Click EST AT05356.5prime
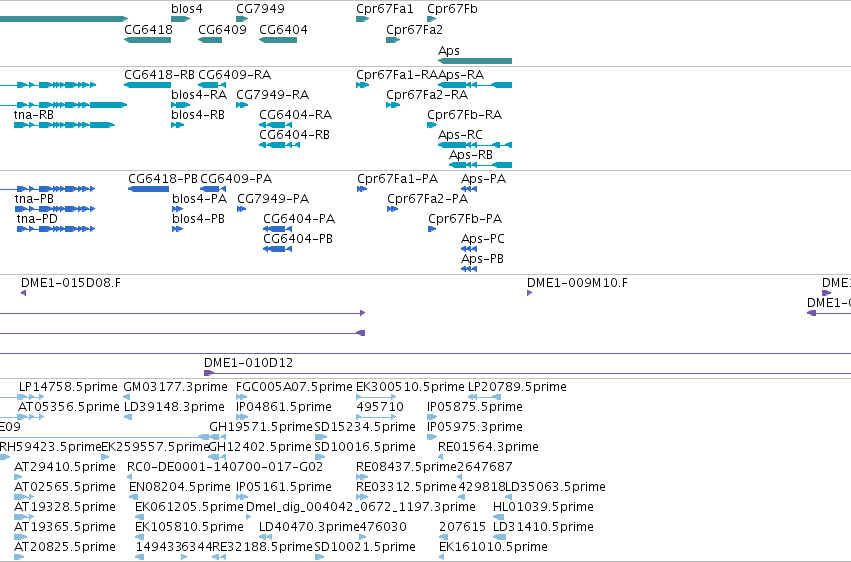851x562 pixels. 68,407
